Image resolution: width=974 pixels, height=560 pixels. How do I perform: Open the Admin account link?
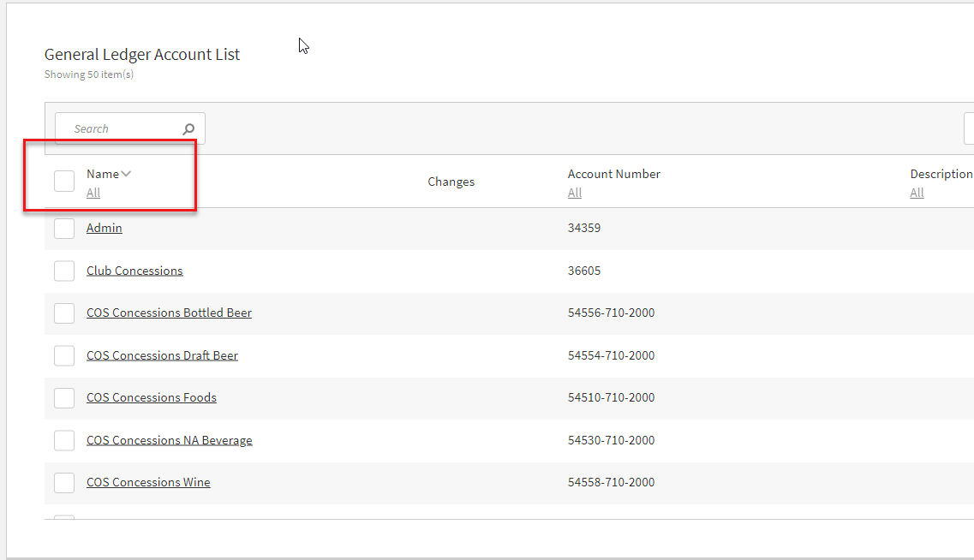click(x=105, y=228)
